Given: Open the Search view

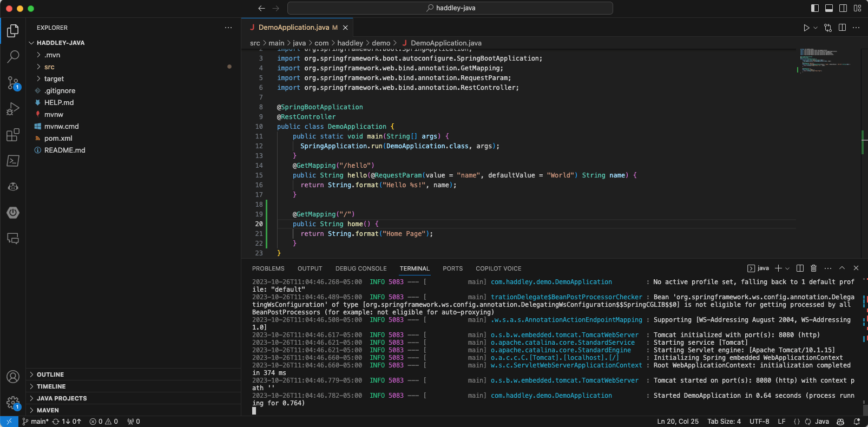Looking at the screenshot, I should pyautogui.click(x=13, y=56).
